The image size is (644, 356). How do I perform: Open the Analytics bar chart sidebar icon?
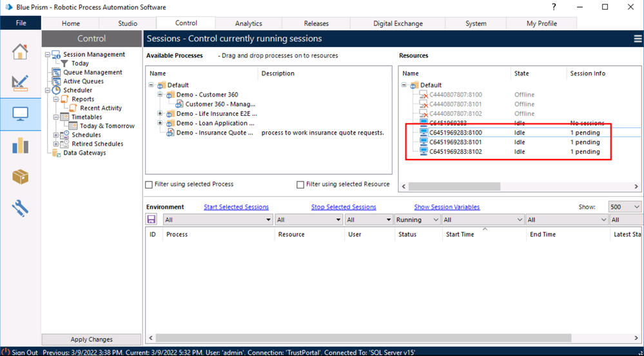pos(20,145)
